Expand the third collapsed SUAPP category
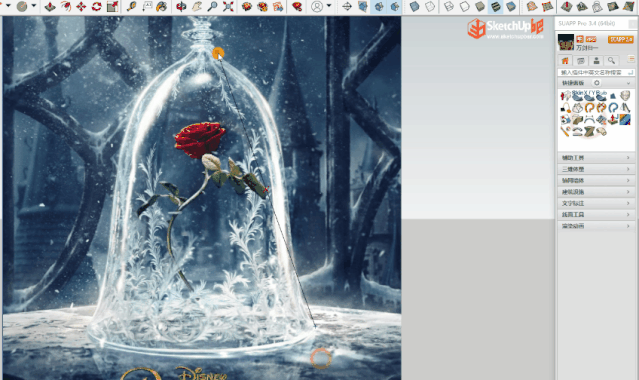This screenshot has height=380, width=639. (596, 181)
